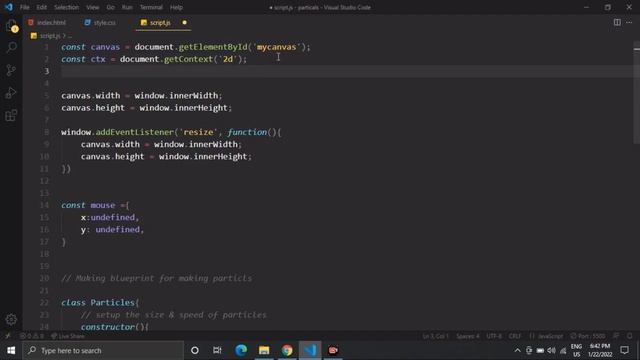Click the battery icon in system tray
The height and width of the screenshot is (360, 640).
pyautogui.click(x=540, y=350)
